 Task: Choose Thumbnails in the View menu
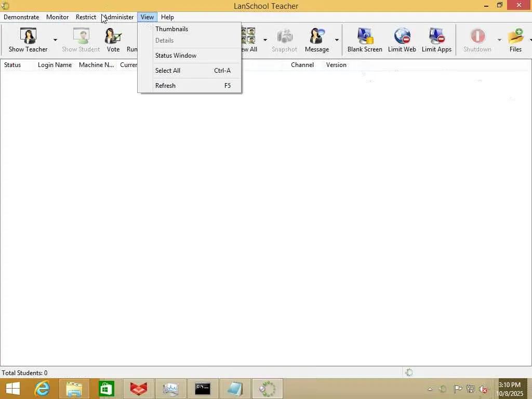[190, 29]
